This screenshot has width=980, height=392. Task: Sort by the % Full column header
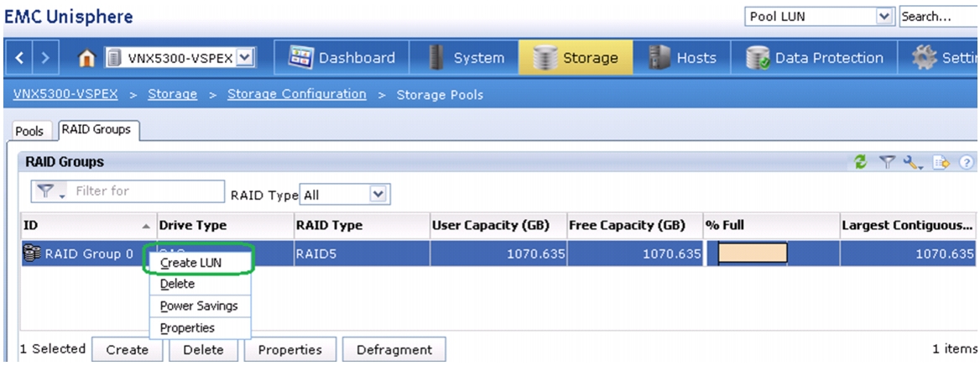[772, 225]
